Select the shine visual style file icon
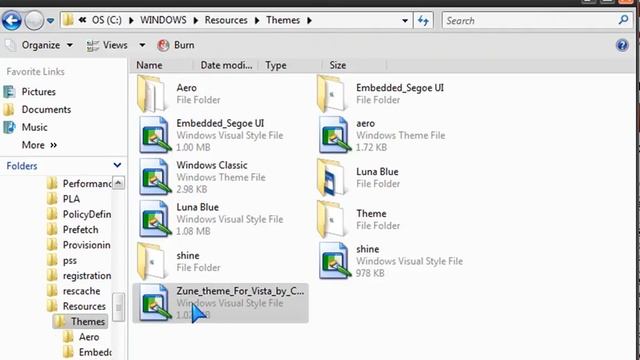 coord(334,260)
